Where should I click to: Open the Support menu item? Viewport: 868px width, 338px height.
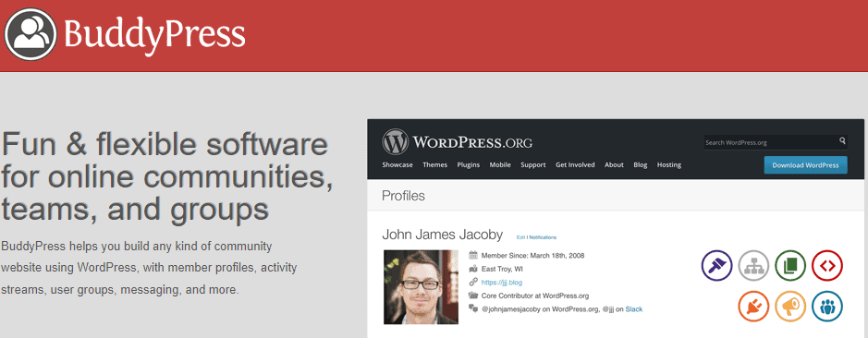[533, 165]
